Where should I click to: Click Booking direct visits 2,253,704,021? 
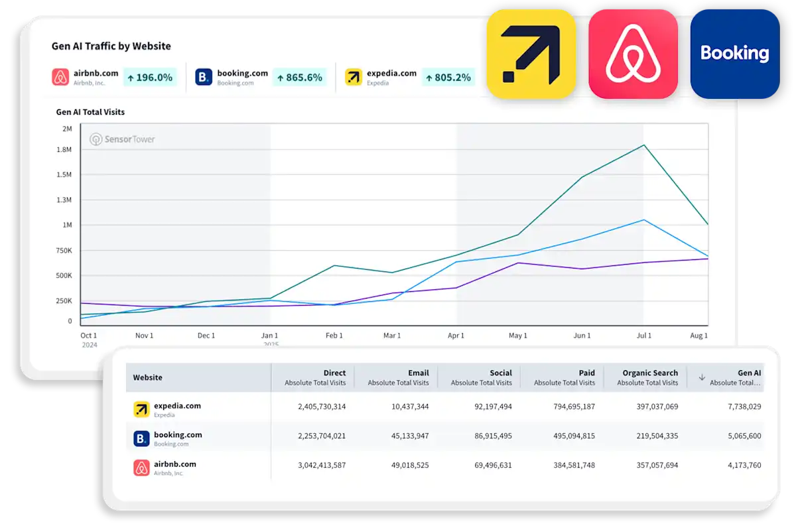(x=322, y=436)
